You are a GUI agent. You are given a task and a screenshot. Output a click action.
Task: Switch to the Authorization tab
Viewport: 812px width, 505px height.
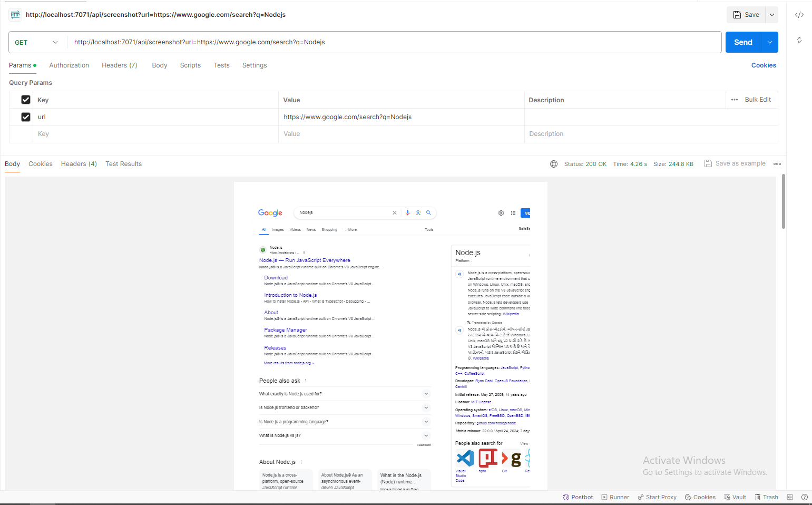coord(69,65)
